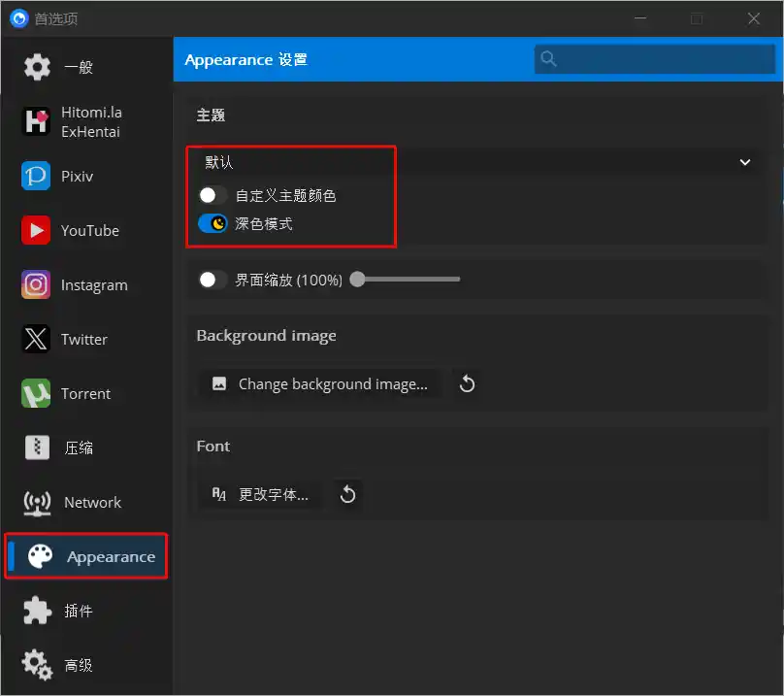This screenshot has height=696, width=784.
Task: Expand theme list with the chevron arrow
Action: [x=745, y=162]
